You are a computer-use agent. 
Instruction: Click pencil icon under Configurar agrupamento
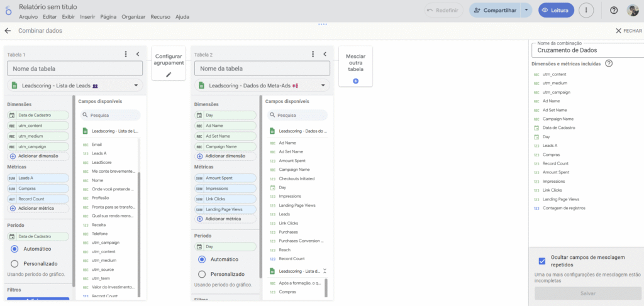(169, 75)
